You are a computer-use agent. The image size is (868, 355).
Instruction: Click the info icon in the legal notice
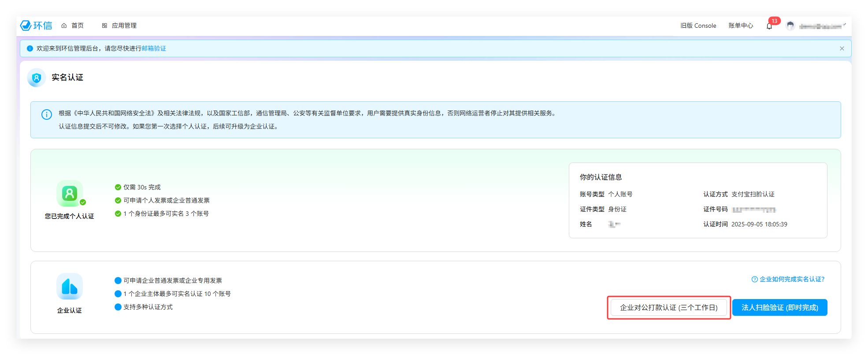pyautogui.click(x=47, y=115)
